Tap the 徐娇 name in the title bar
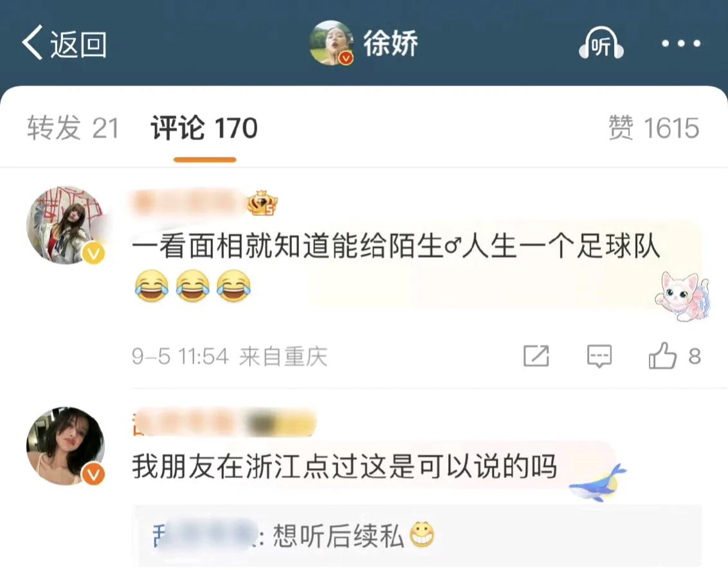728x576 pixels. tap(390, 43)
